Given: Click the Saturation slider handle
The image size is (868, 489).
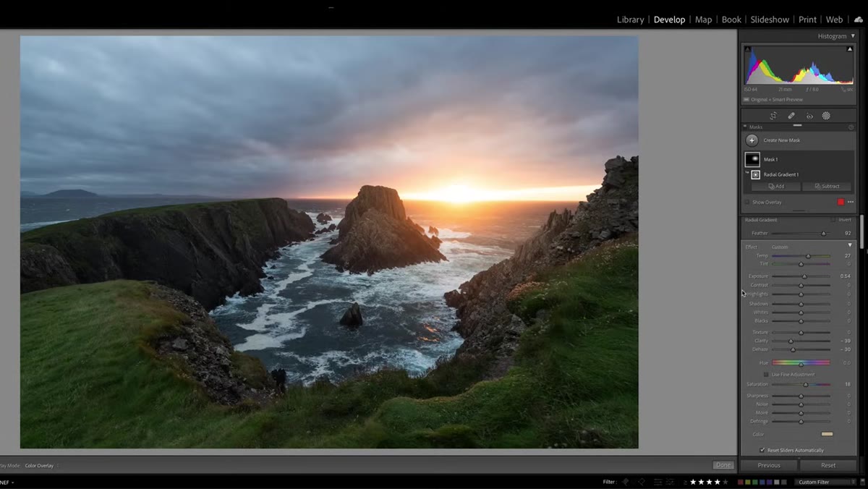Looking at the screenshot, I should pos(806,384).
